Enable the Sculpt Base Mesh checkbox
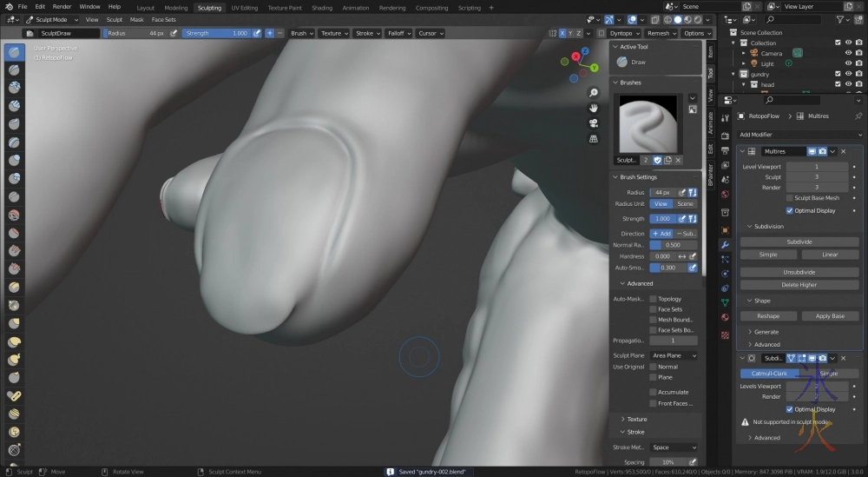The width and height of the screenshot is (868, 477). (789, 198)
